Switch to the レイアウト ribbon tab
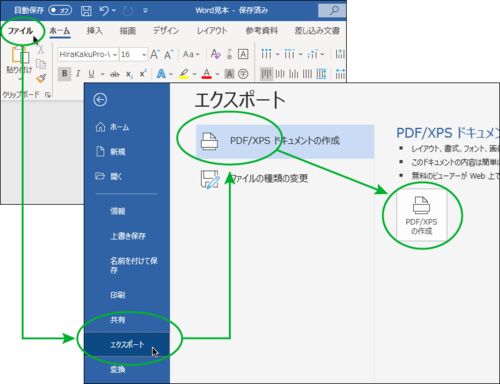This screenshot has width=500, height=384. click(212, 31)
